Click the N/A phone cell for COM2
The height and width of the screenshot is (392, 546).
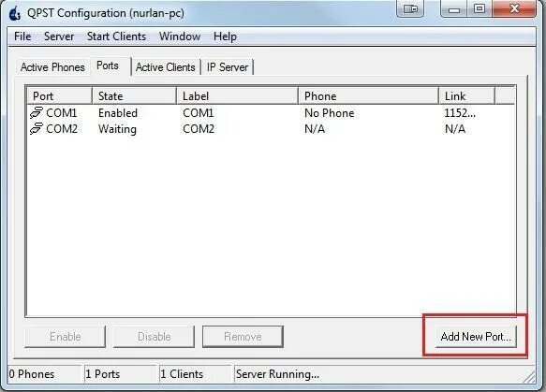315,129
